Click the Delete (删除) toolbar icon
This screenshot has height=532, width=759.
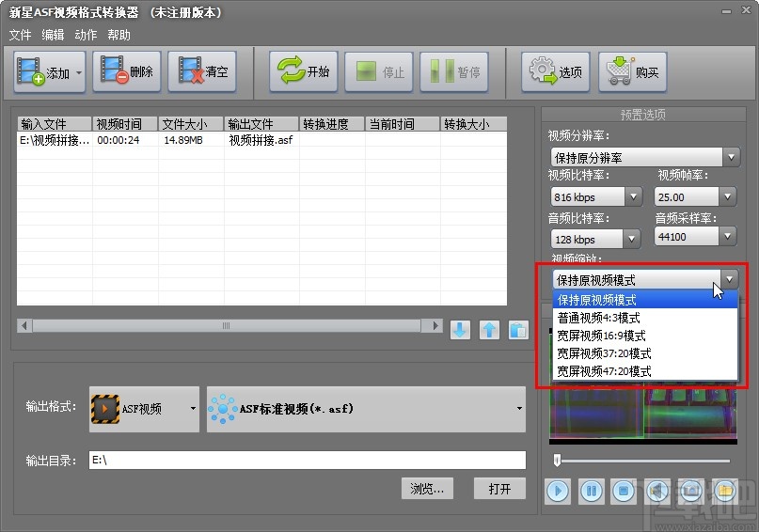click(128, 72)
